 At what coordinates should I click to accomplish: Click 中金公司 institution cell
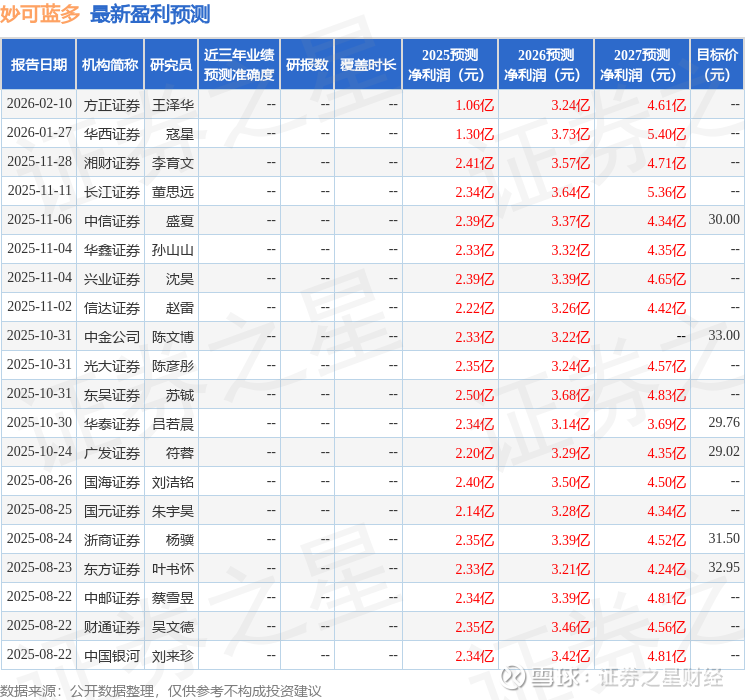(x=112, y=337)
